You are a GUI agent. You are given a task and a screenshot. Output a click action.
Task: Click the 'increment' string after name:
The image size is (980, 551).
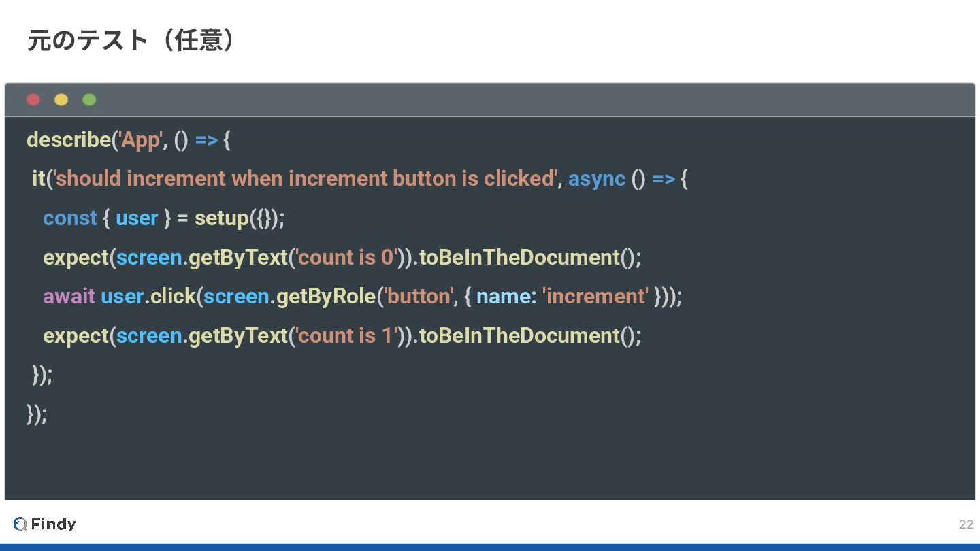click(595, 297)
